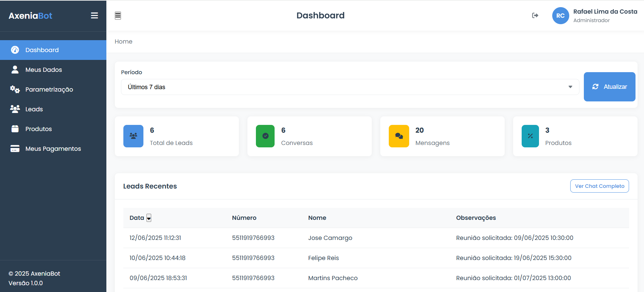Screen dimensions: 644x292
Task: Click the logout arrow icon
Action: [535, 15]
